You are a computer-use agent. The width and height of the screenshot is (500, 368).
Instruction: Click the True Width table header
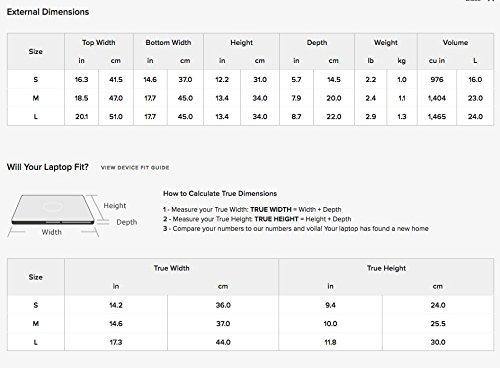coord(171,268)
